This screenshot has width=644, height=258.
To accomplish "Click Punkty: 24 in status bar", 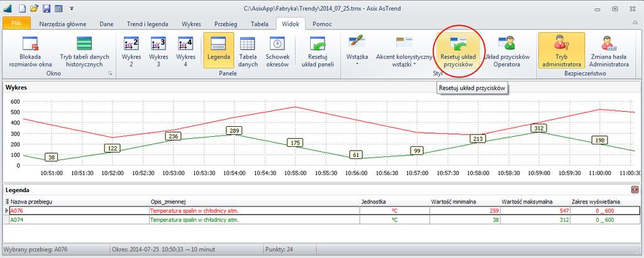I will pyautogui.click(x=279, y=249).
